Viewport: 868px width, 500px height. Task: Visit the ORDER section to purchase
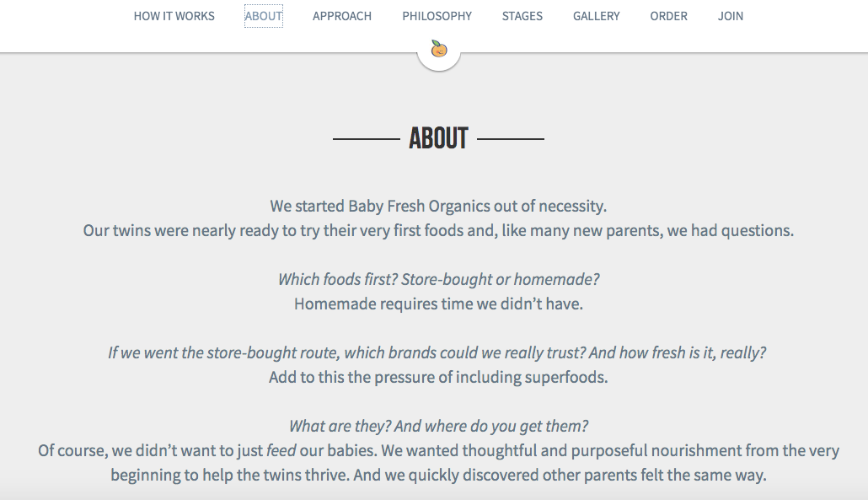tap(668, 16)
